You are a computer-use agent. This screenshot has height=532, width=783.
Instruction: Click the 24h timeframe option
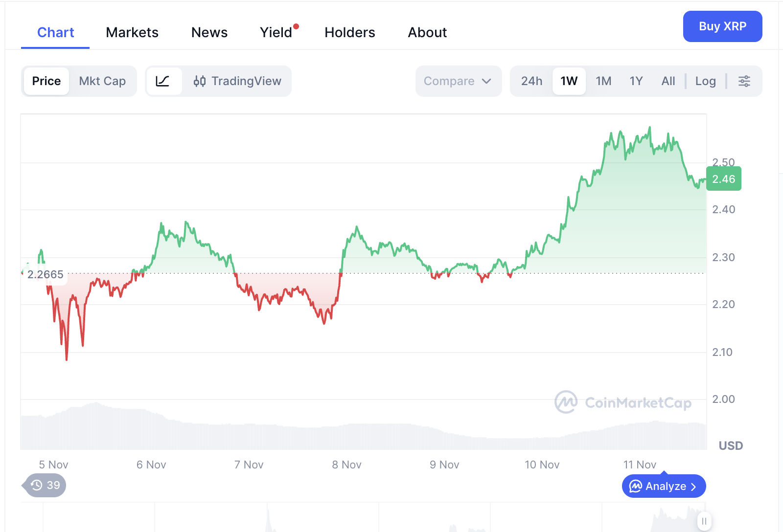[531, 81]
